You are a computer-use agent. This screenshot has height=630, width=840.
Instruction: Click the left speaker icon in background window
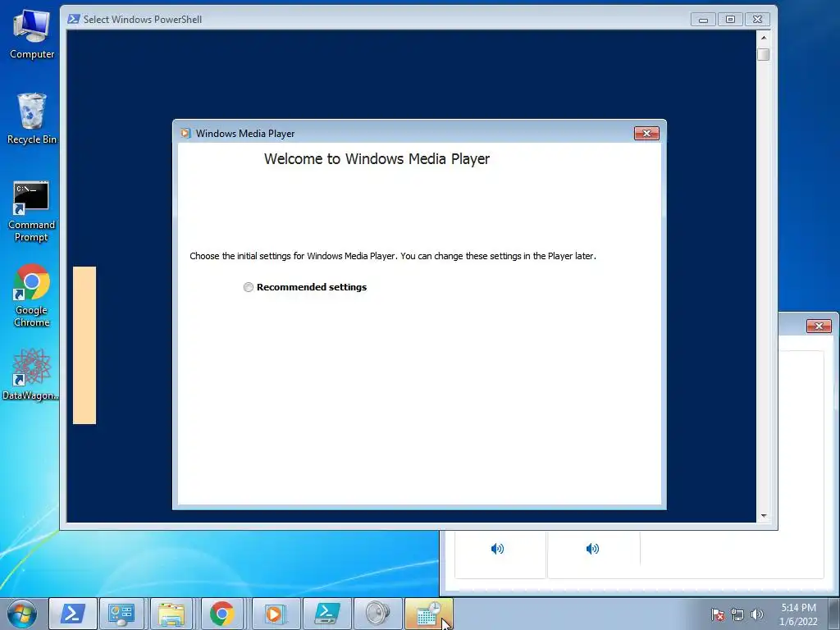(497, 549)
